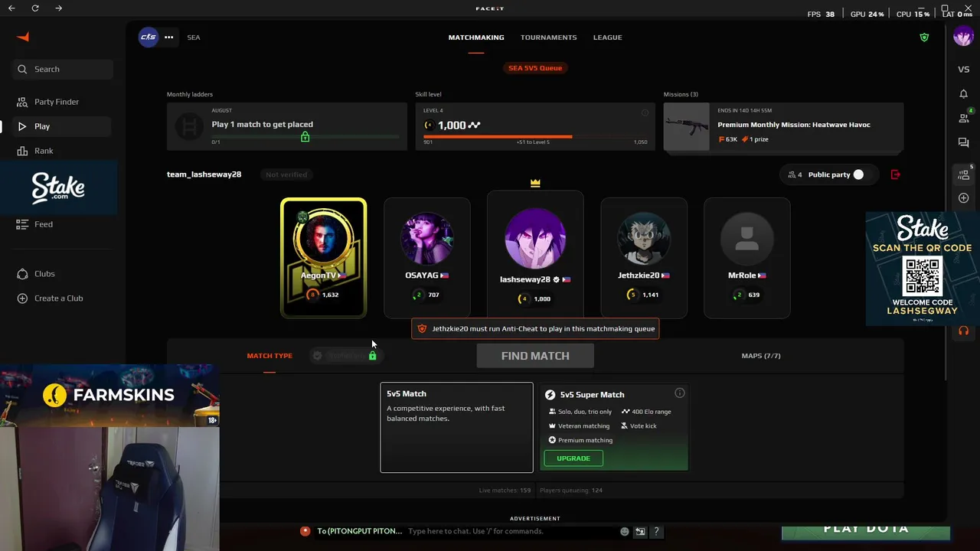The width and height of the screenshot is (980, 551).
Task: Click the orange headset support icon
Action: coord(963,331)
